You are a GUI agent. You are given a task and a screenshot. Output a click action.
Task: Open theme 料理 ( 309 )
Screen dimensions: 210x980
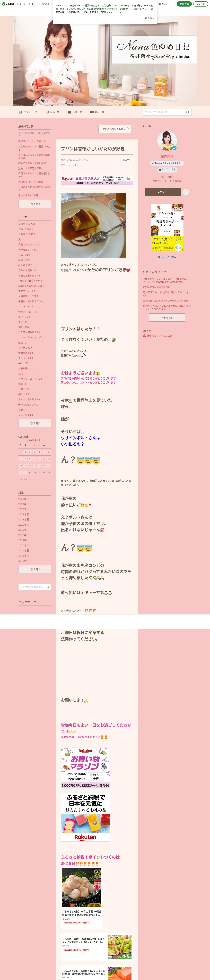[25, 260]
